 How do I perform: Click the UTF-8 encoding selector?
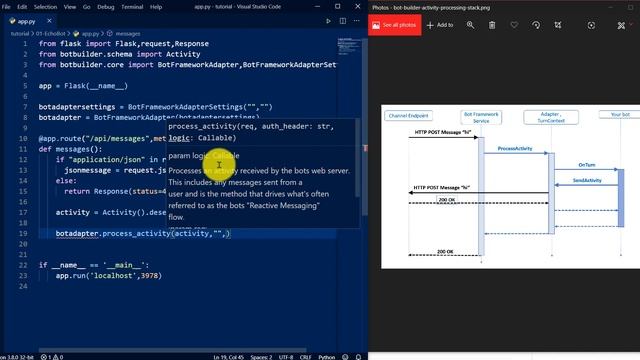(286, 357)
